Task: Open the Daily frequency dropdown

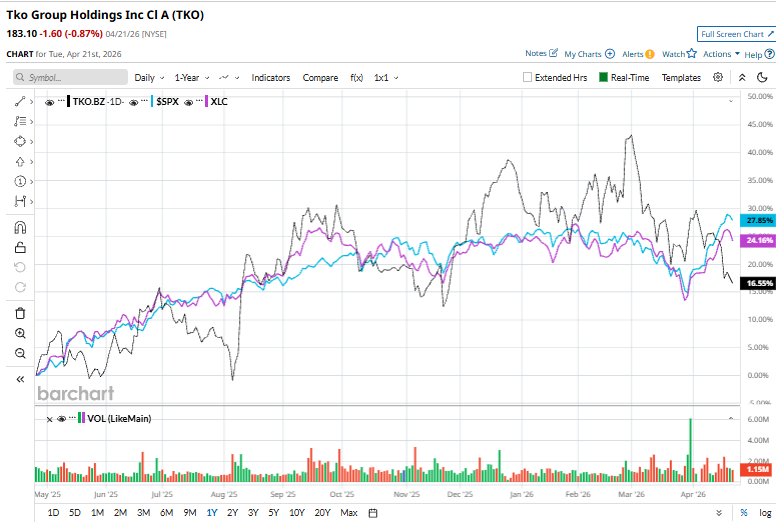Action: point(149,78)
